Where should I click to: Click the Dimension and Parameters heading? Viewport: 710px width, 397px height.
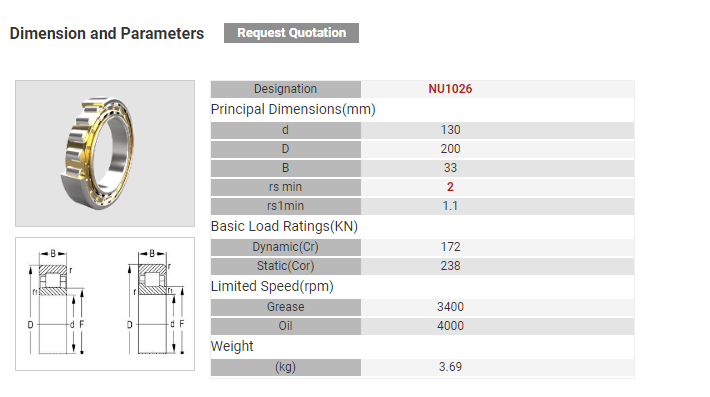pyautogui.click(x=107, y=33)
